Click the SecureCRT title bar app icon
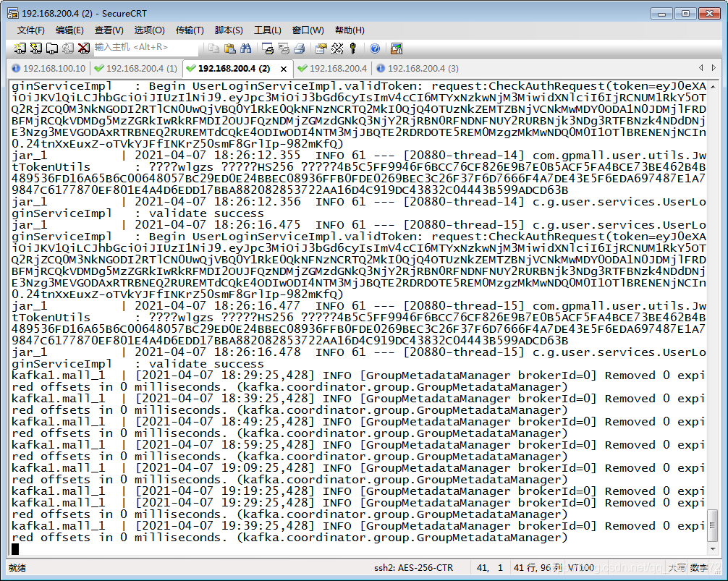728x581 pixels. [x=12, y=13]
